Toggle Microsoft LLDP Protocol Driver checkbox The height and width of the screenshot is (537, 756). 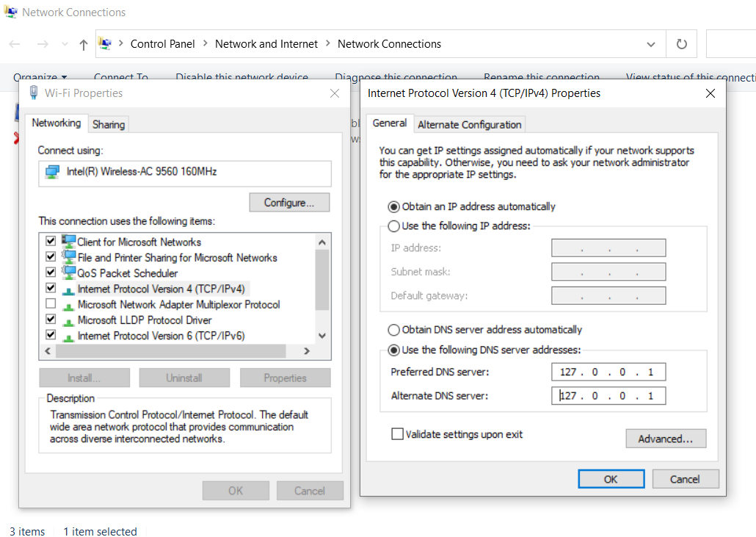tap(51, 319)
